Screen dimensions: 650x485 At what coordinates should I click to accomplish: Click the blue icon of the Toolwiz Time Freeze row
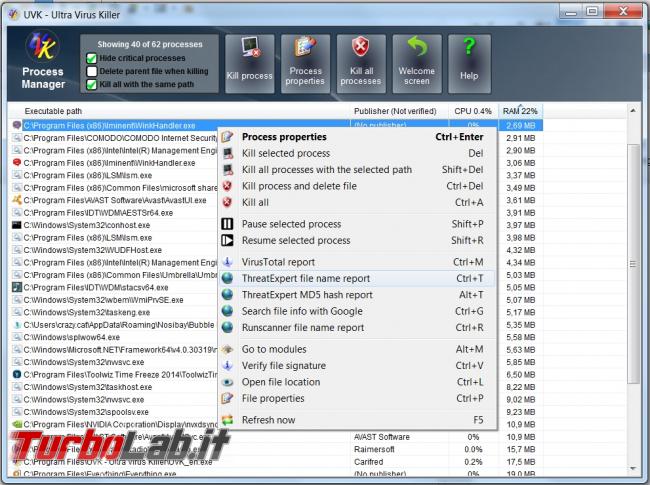(17, 374)
